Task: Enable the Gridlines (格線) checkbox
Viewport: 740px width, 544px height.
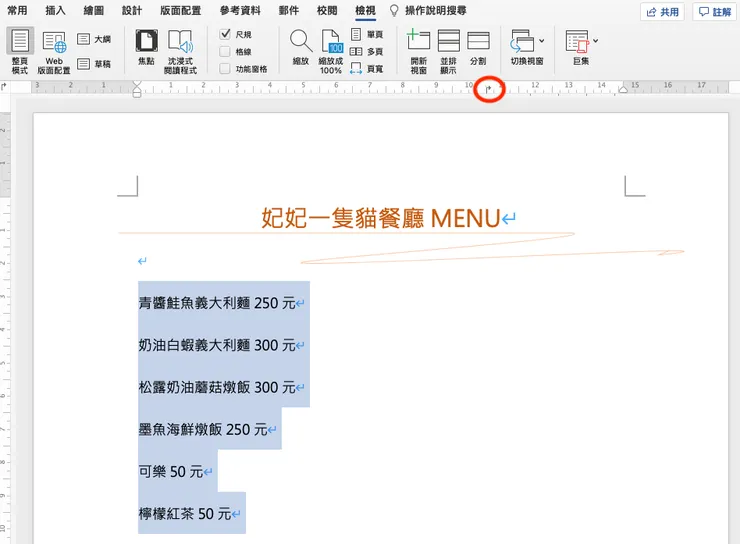Action: point(225,51)
